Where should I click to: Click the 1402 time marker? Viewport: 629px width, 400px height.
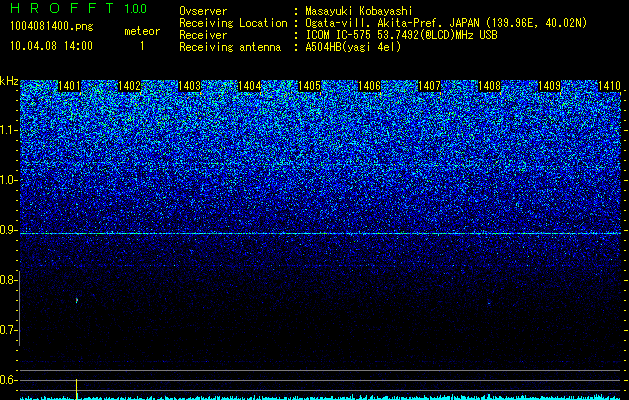(130, 86)
